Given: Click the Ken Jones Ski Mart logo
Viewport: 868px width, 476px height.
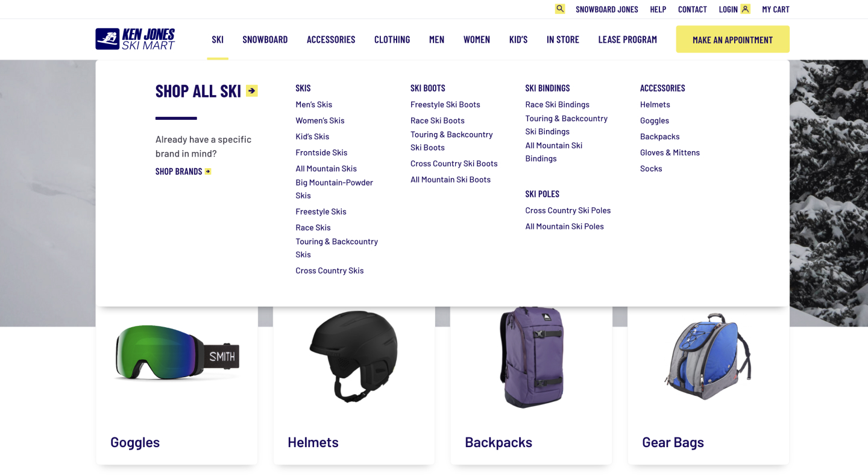Looking at the screenshot, I should click(135, 39).
